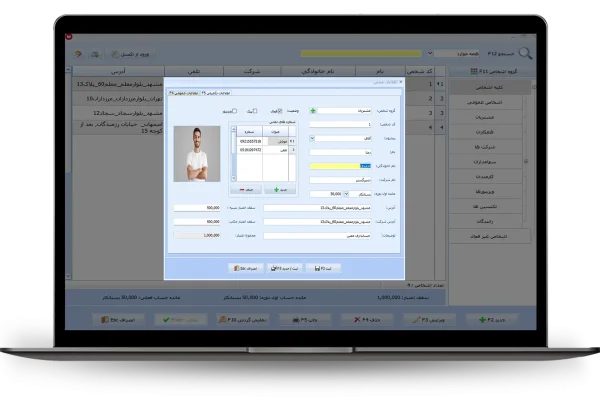Toggle the checked فعال status checkbox
600x400 pixels.
(x=280, y=111)
